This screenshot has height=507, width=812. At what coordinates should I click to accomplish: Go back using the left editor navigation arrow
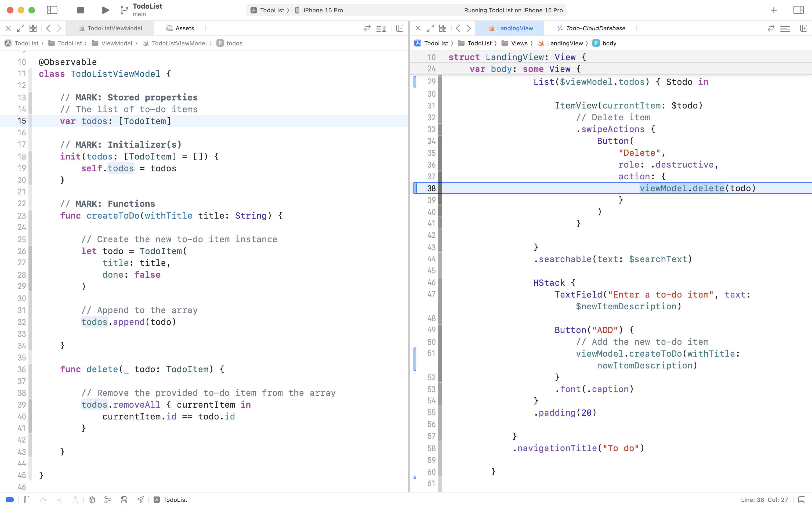coord(49,28)
